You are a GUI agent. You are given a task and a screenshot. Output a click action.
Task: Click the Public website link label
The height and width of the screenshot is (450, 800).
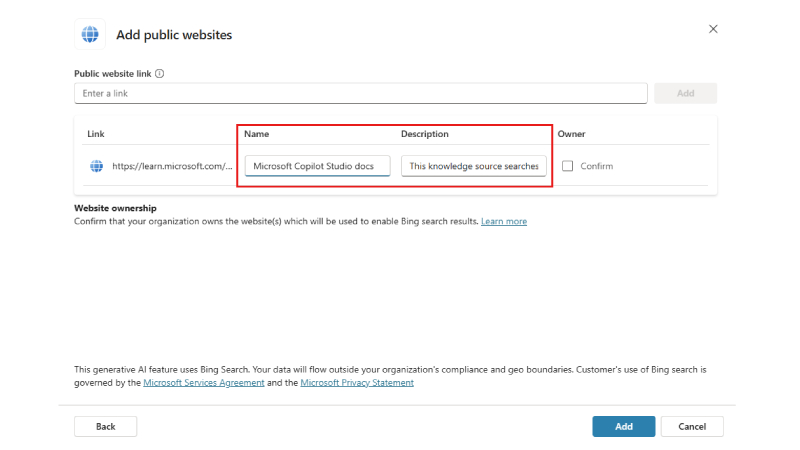pyautogui.click(x=113, y=73)
